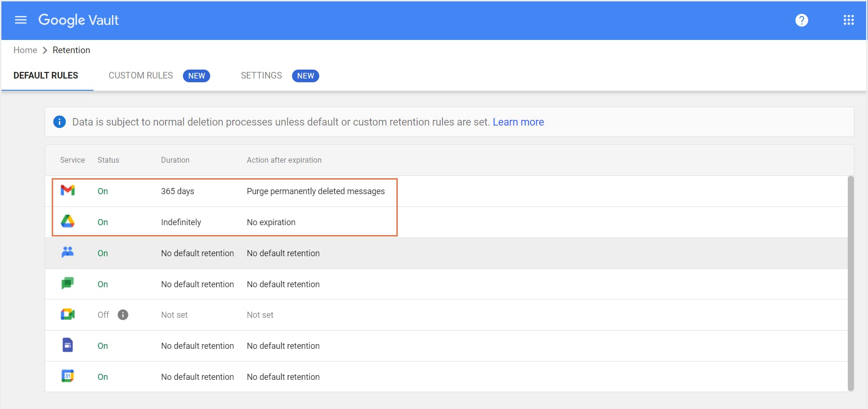The height and width of the screenshot is (409, 868).
Task: Click the Duration column header
Action: (175, 160)
